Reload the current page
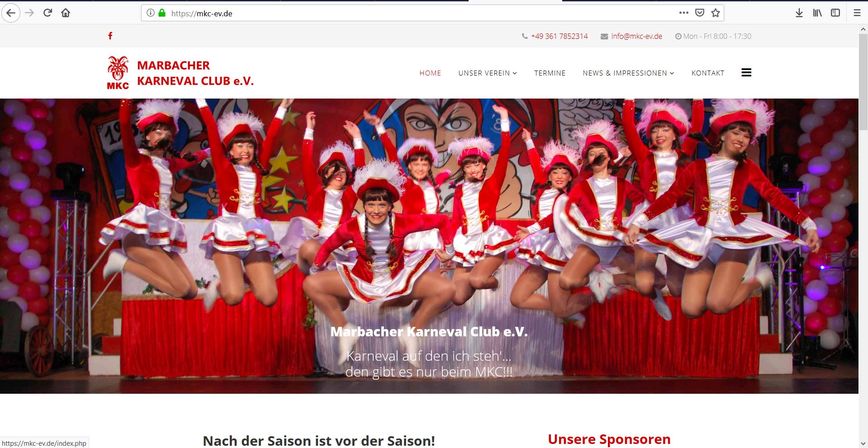 click(x=47, y=13)
